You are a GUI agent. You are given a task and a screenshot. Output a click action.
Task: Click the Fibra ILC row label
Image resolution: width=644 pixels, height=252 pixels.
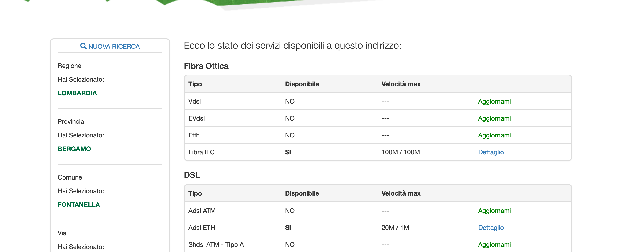201,152
